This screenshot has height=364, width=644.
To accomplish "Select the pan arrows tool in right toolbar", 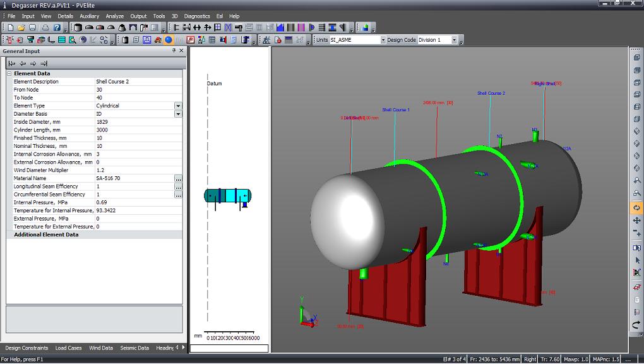I will (636, 221).
